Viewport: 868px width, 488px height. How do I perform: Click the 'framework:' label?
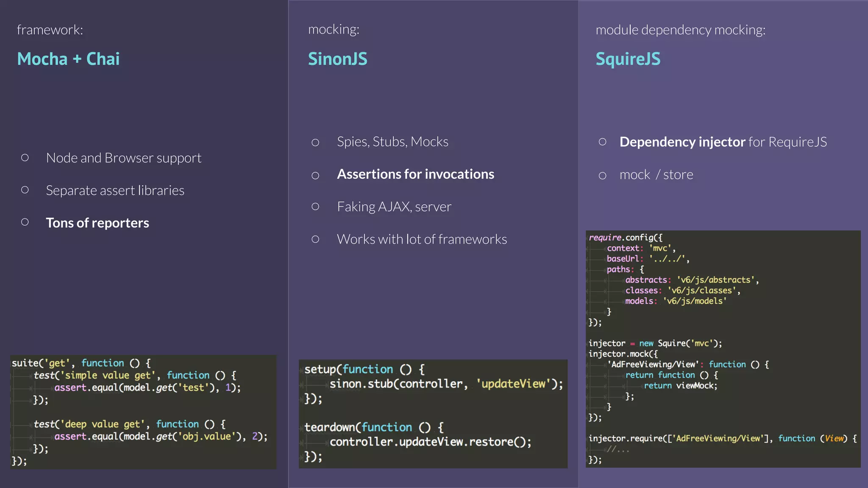click(50, 30)
